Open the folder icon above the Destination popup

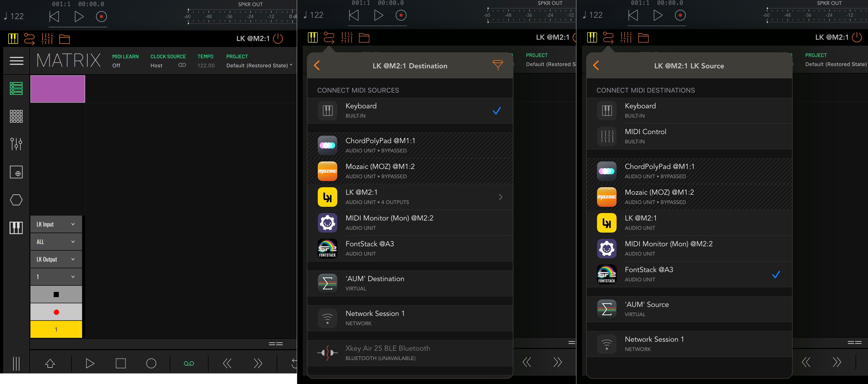[x=364, y=38]
